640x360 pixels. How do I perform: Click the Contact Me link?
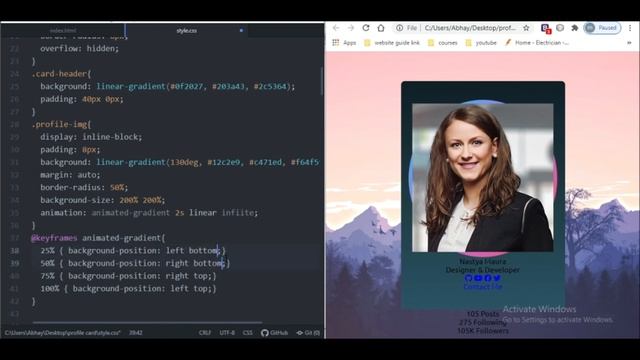coord(483,287)
